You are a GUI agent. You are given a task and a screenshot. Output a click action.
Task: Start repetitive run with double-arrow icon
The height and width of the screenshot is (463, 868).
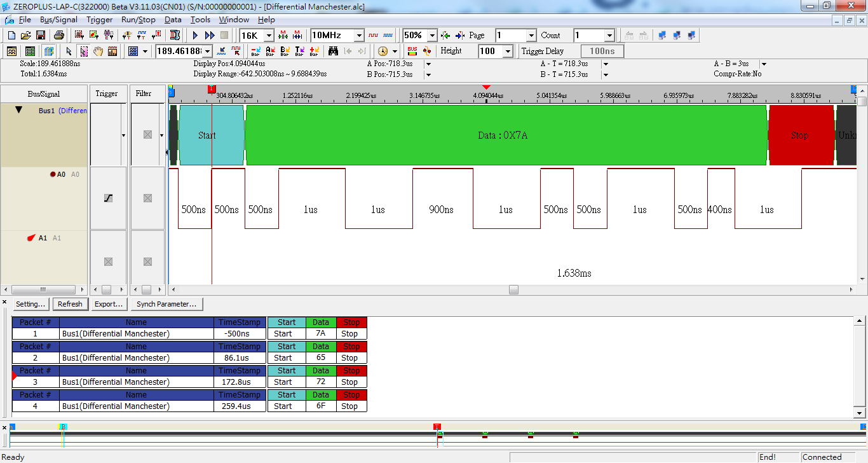210,36
